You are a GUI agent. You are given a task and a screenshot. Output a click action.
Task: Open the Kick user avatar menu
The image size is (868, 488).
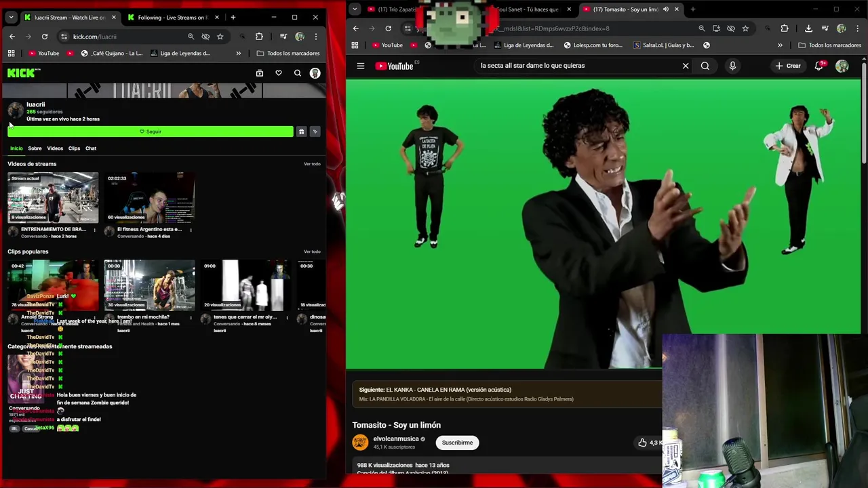315,73
